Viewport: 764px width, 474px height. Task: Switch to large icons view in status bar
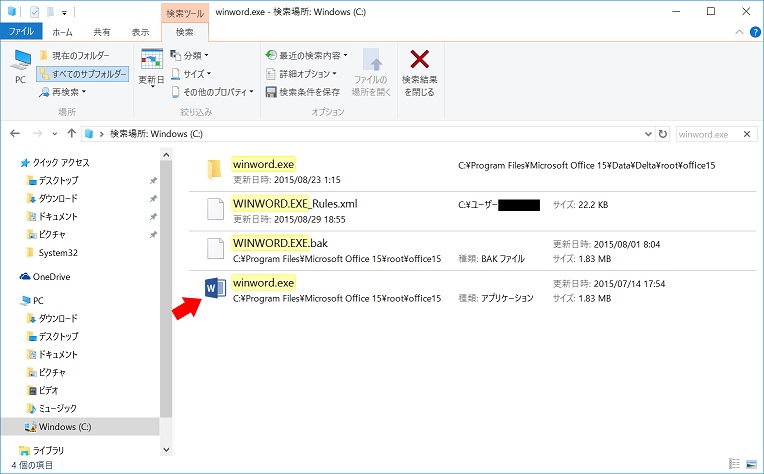(x=751, y=464)
